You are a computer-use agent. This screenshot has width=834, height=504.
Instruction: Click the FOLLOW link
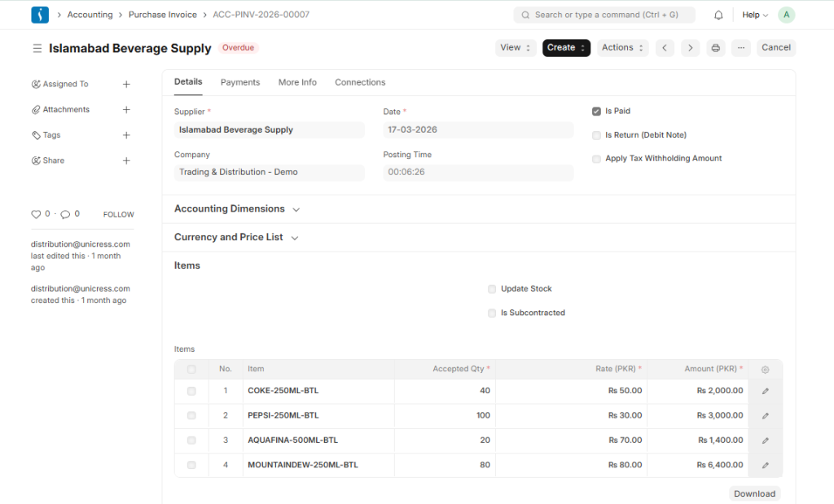(119, 215)
